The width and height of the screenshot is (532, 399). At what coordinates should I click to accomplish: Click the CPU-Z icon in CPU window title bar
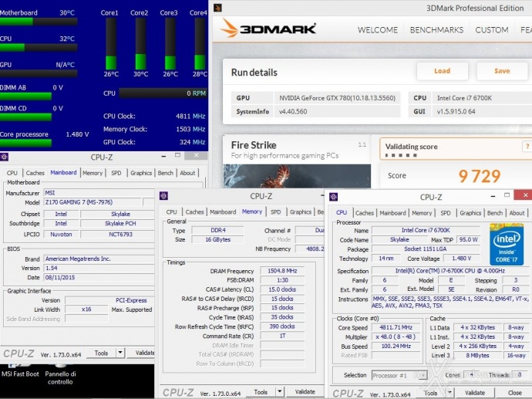pyautogui.click(x=334, y=197)
